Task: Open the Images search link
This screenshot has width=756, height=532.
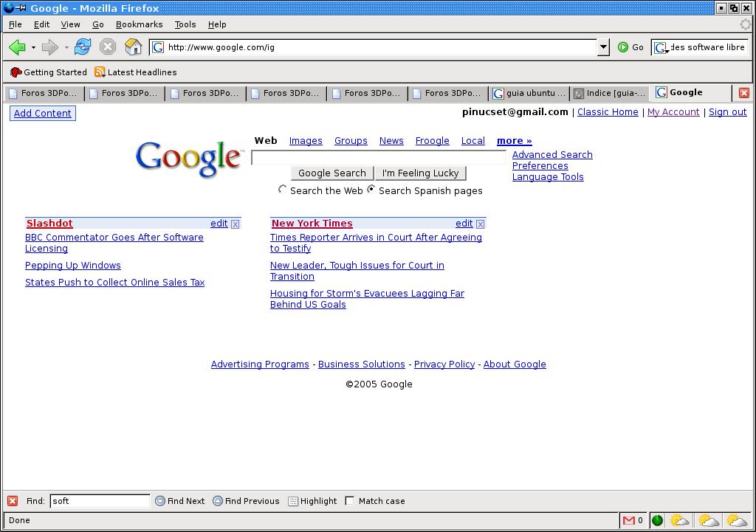Action: click(x=306, y=141)
